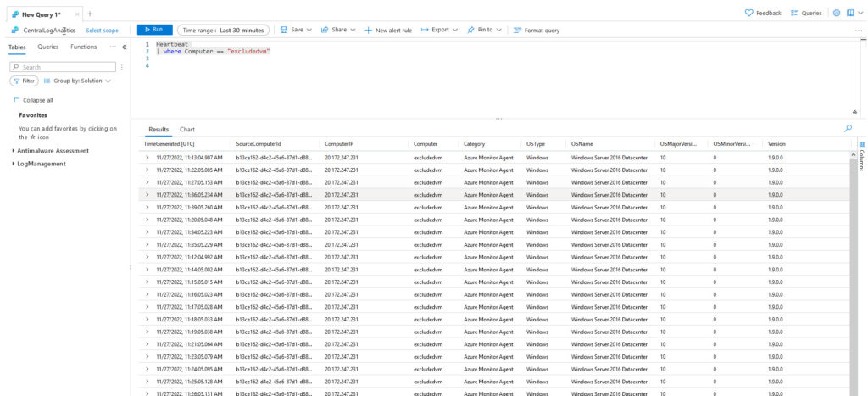Image resolution: width=868 pixels, height=396 pixels.
Task: Click the 11:24:05.095 AM timestamp cell
Action: tap(189, 370)
